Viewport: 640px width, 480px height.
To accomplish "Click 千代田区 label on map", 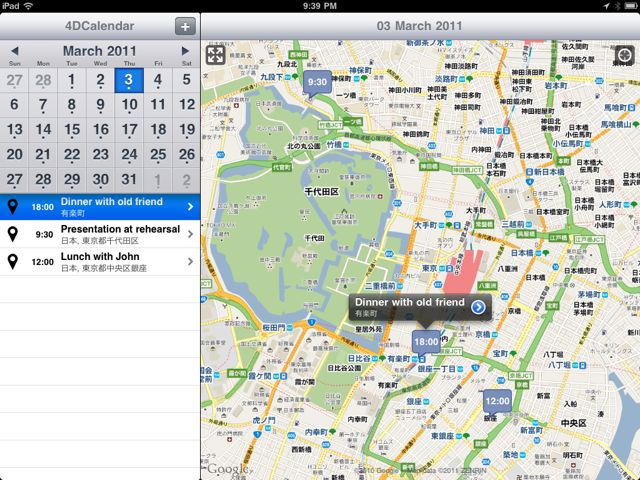I will [322, 192].
